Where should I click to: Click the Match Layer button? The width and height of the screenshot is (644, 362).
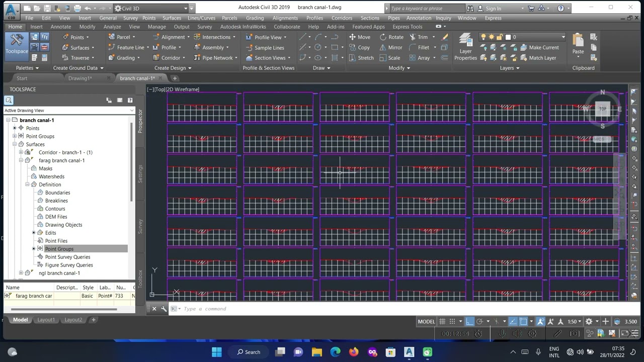coord(538,58)
